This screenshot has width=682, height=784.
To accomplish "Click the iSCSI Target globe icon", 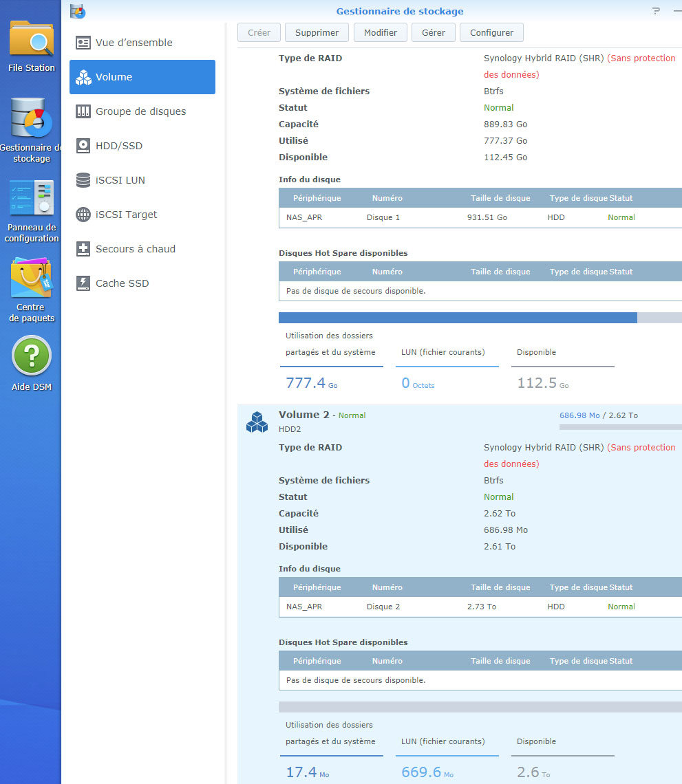I will (x=83, y=215).
